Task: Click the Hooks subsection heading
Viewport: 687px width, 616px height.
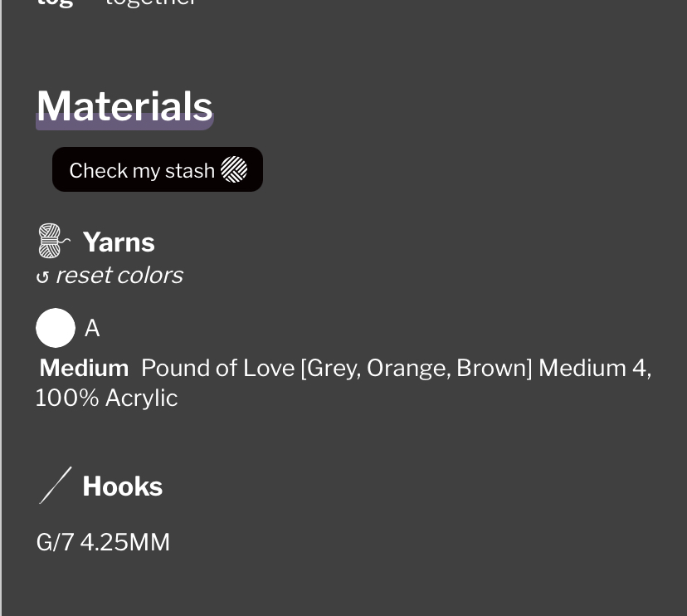Action: (123, 486)
